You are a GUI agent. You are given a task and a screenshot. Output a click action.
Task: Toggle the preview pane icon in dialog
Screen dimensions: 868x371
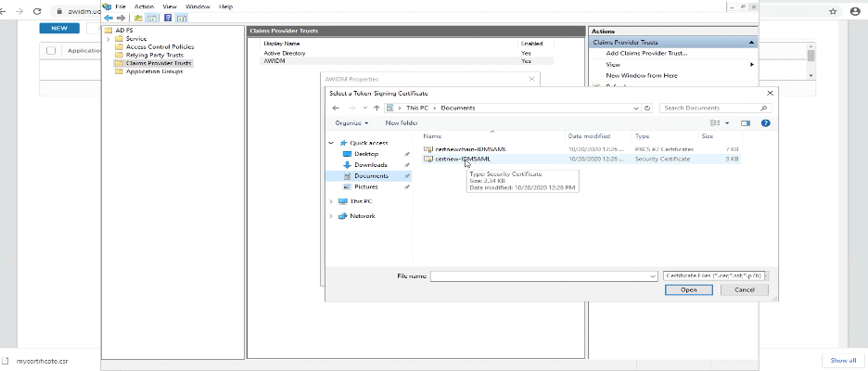click(x=745, y=122)
